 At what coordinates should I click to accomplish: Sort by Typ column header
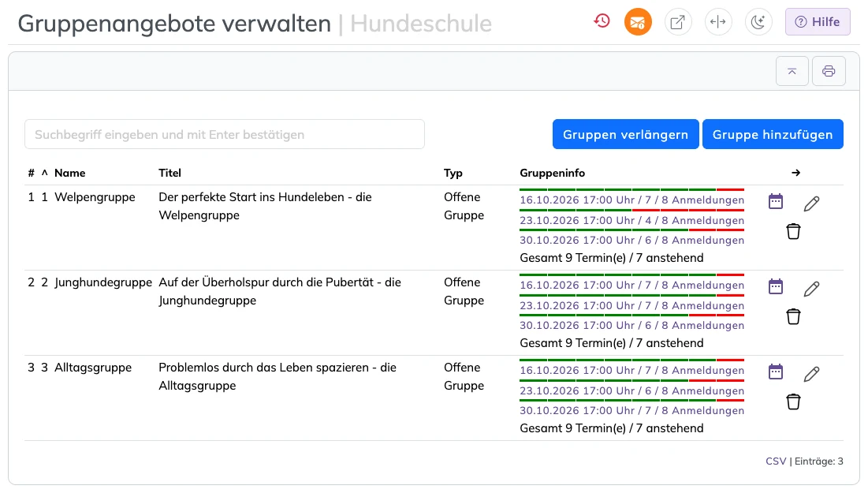click(x=453, y=173)
